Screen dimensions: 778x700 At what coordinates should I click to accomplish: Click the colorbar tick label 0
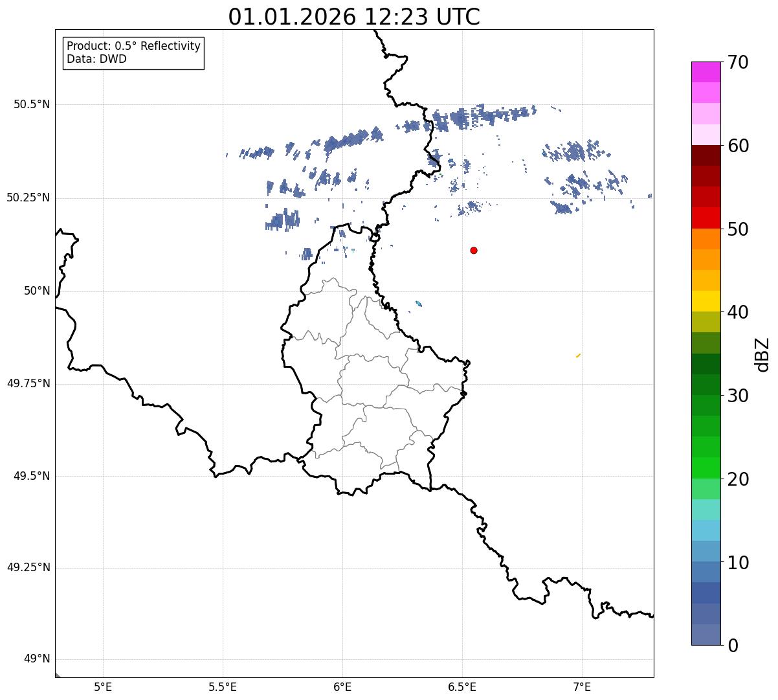732,645
